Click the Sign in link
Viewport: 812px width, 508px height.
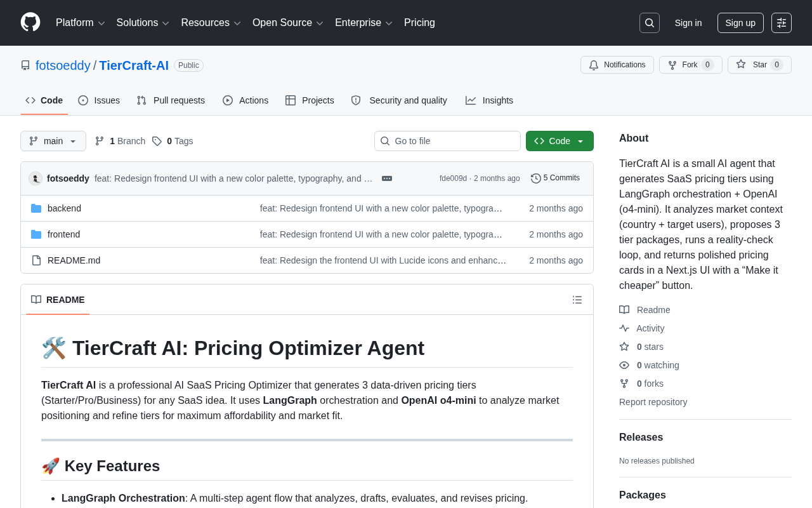(x=688, y=23)
